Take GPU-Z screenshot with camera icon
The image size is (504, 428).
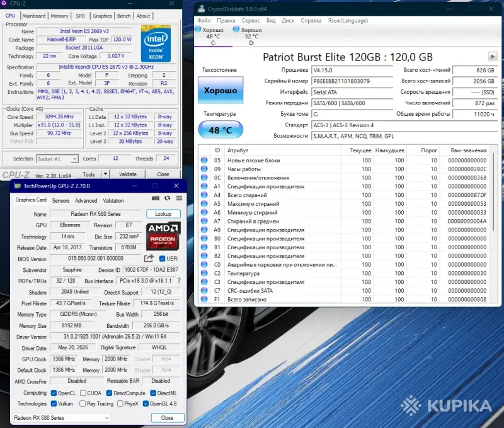pyautogui.click(x=156, y=198)
